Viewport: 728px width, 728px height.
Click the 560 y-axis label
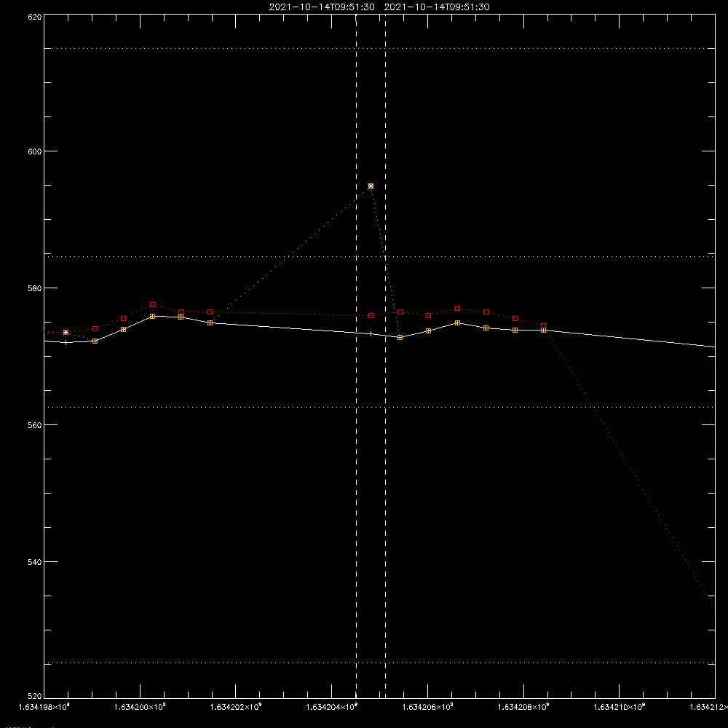coord(35,425)
